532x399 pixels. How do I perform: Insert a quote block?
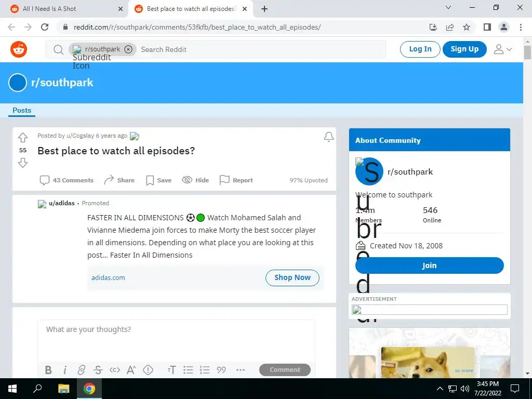tap(221, 370)
